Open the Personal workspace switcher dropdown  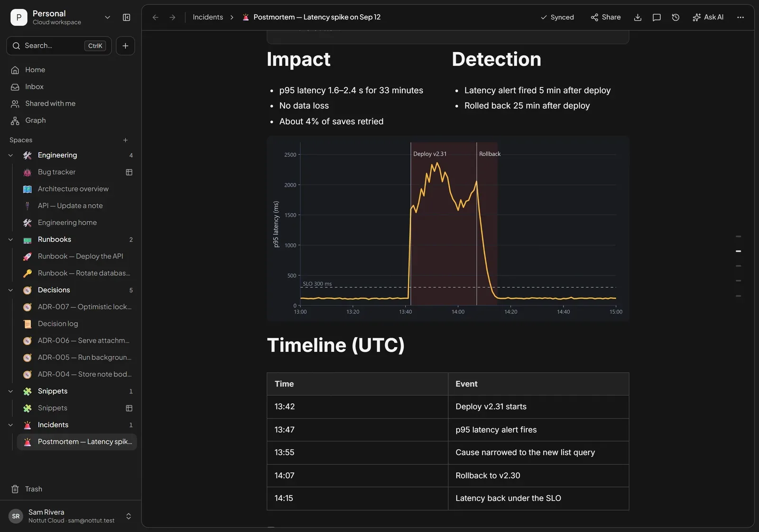click(x=61, y=18)
